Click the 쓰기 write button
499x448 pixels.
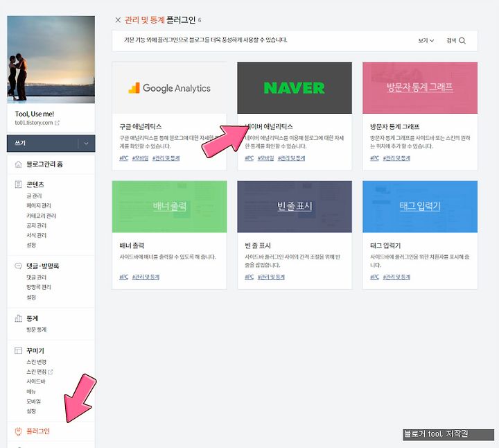(42, 144)
